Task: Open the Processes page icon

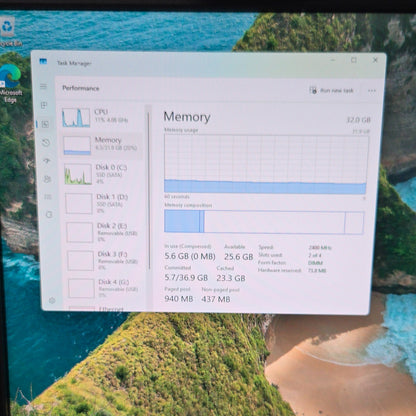Action: point(44,105)
